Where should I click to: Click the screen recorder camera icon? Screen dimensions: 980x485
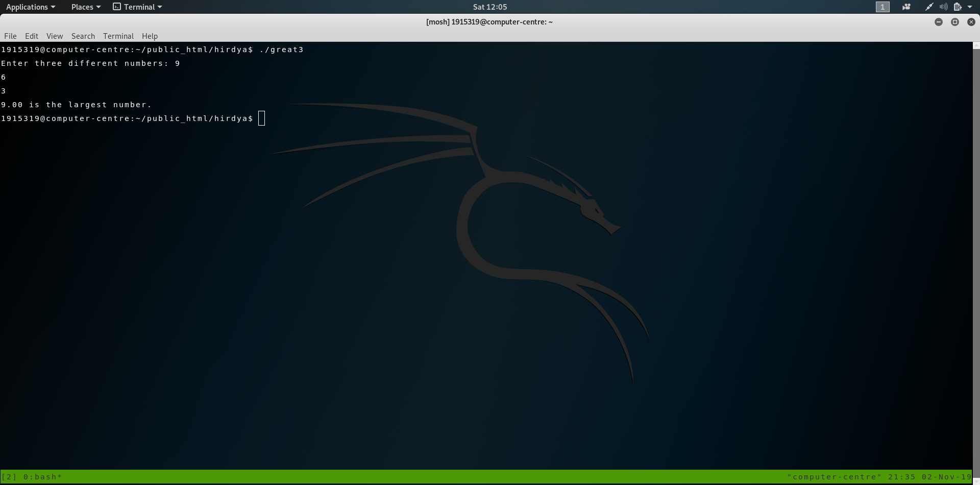tap(906, 7)
